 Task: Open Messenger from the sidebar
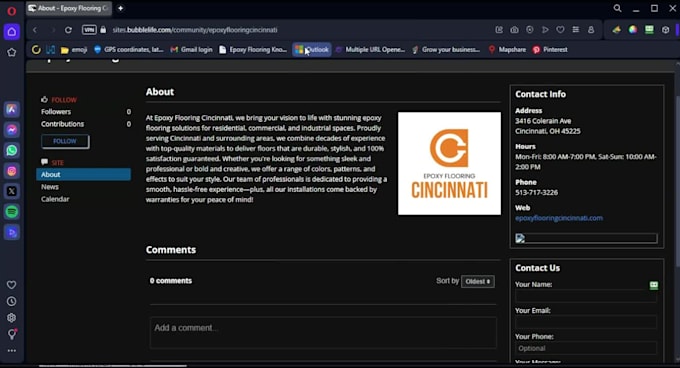tap(12, 130)
